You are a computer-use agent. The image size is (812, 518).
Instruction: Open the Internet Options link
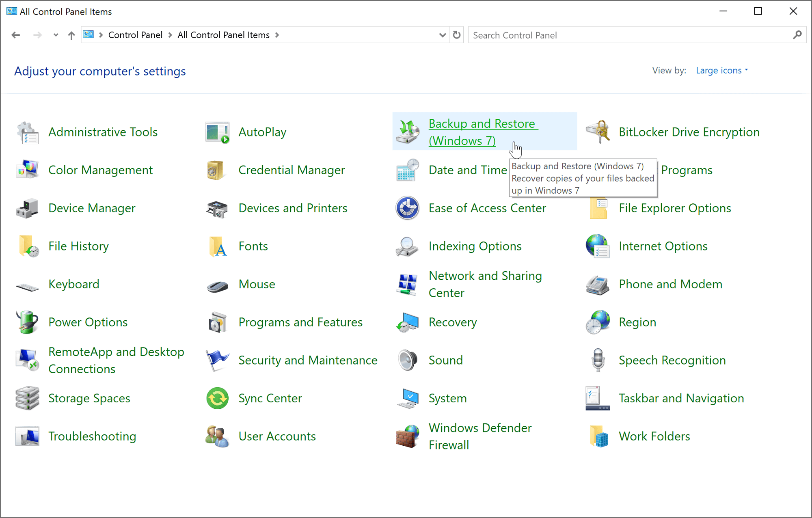pyautogui.click(x=663, y=246)
